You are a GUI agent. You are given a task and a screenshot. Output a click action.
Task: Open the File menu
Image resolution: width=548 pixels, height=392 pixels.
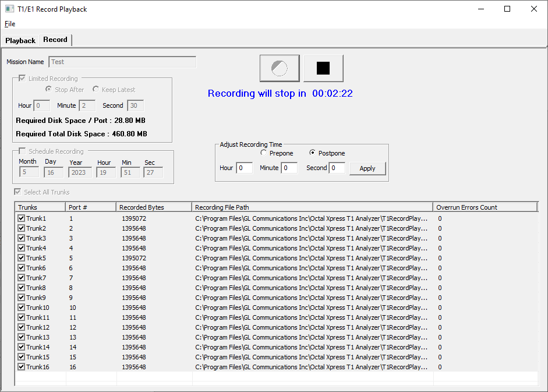(x=10, y=24)
